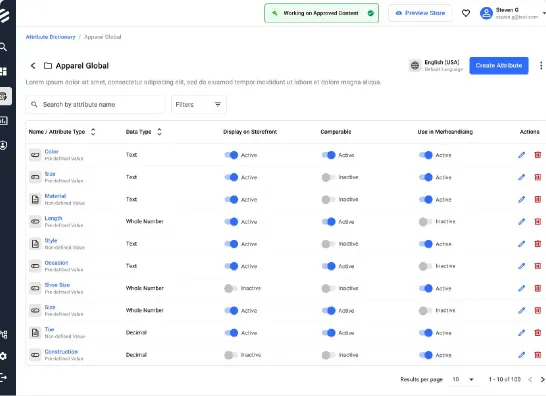This screenshot has height=396, width=546.
Task: Click Working on Approved Content button
Action: [x=321, y=13]
